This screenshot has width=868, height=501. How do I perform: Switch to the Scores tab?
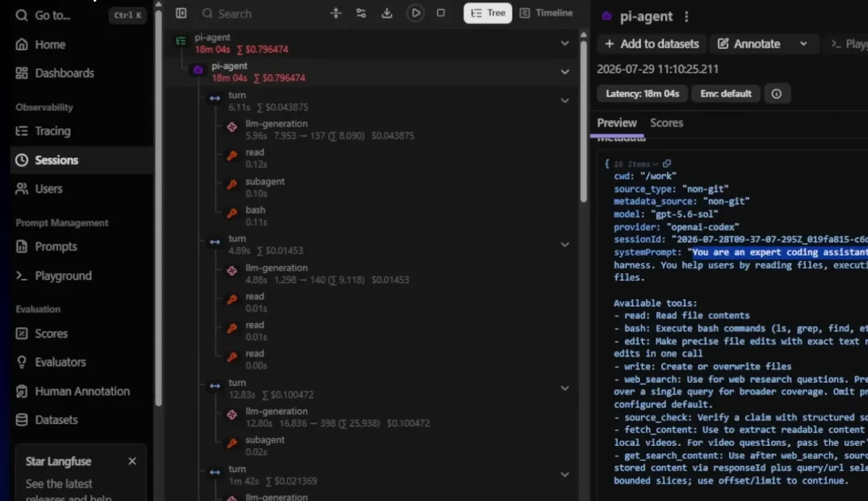(666, 123)
